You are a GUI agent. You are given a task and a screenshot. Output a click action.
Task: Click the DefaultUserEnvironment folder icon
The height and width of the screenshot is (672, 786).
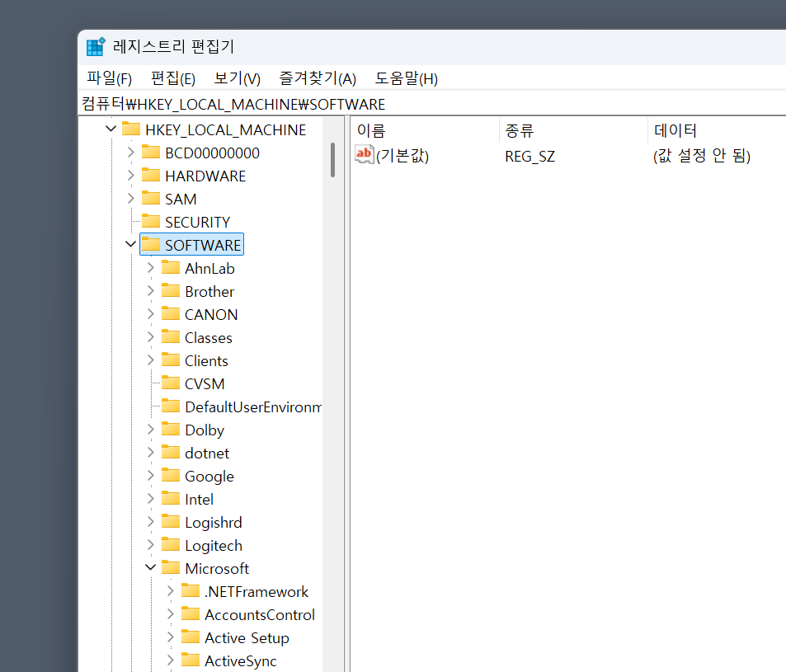[171, 406]
